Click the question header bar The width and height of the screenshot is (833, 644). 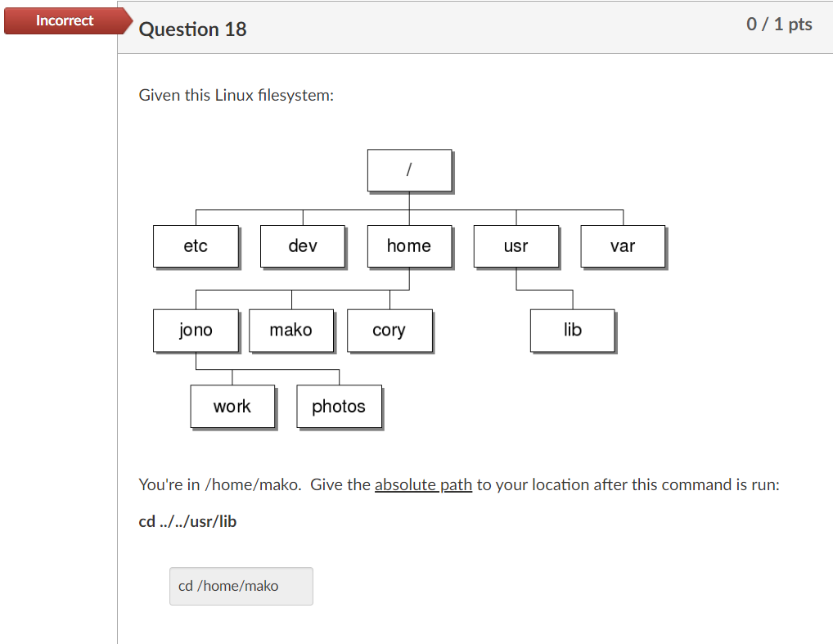[475, 29]
